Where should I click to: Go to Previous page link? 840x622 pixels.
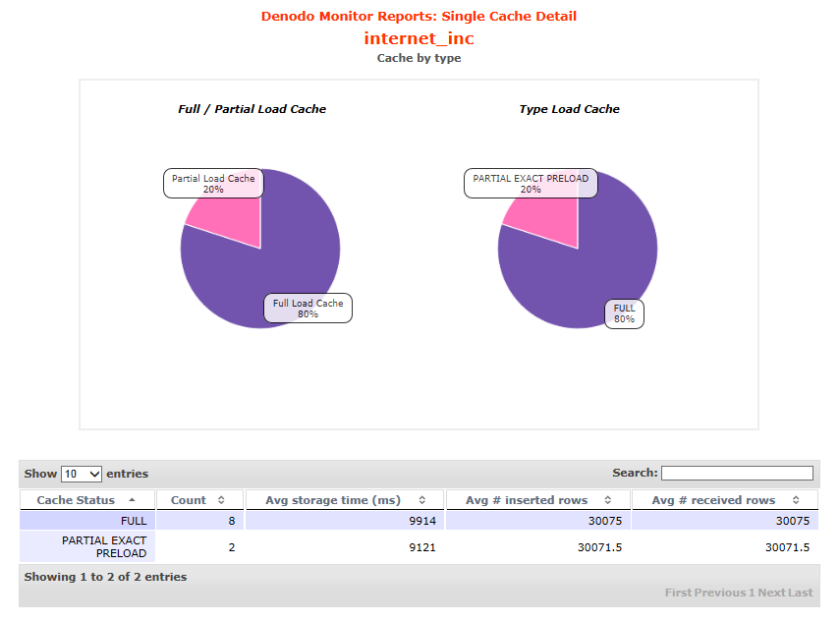(719, 593)
